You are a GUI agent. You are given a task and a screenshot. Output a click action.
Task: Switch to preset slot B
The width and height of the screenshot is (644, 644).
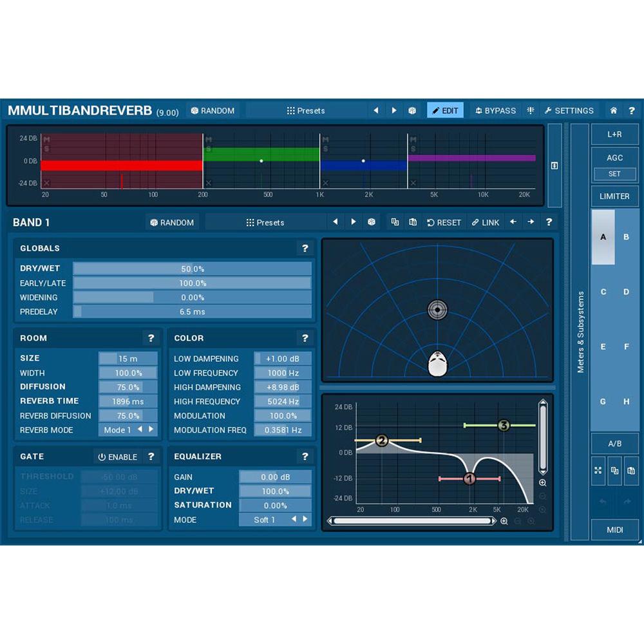click(x=626, y=237)
